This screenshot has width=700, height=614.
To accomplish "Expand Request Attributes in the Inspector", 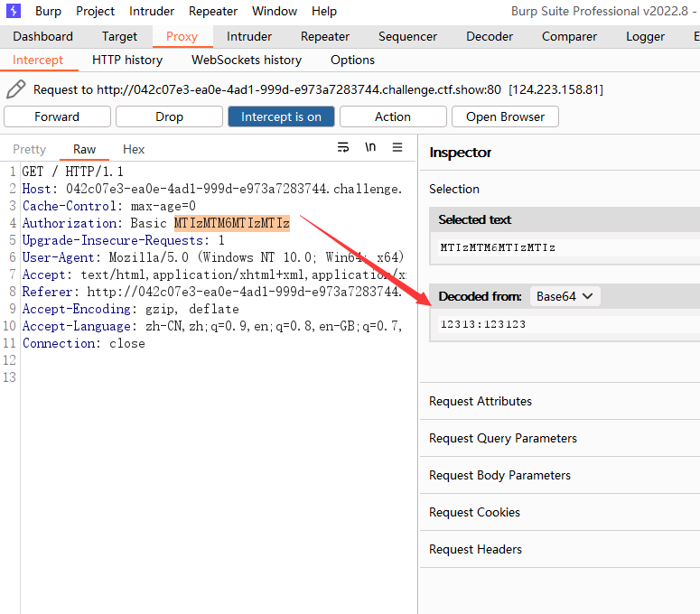I will [x=560, y=401].
